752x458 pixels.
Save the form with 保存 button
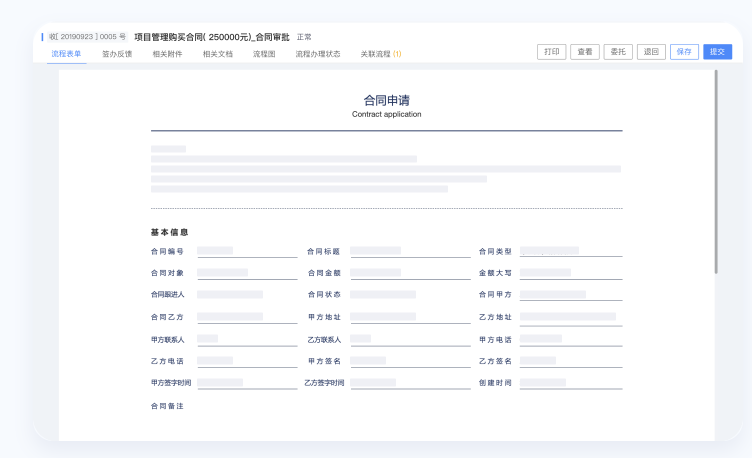pyautogui.click(x=684, y=52)
